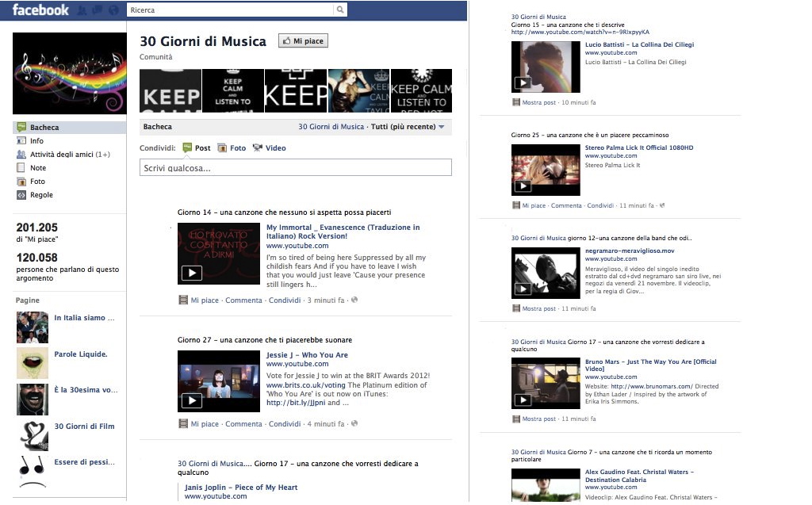Like the Giorno 27 post
Viewport: 812px width, 505px height.
(x=205, y=424)
